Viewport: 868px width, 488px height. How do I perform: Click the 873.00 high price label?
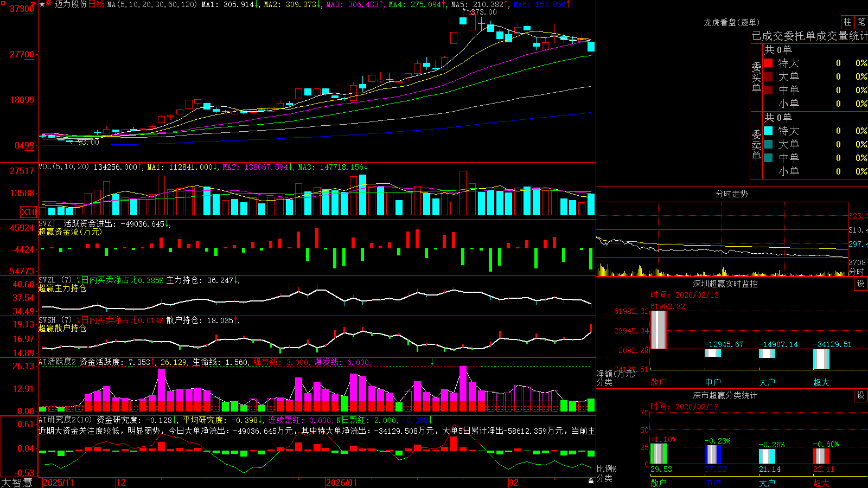[484, 12]
